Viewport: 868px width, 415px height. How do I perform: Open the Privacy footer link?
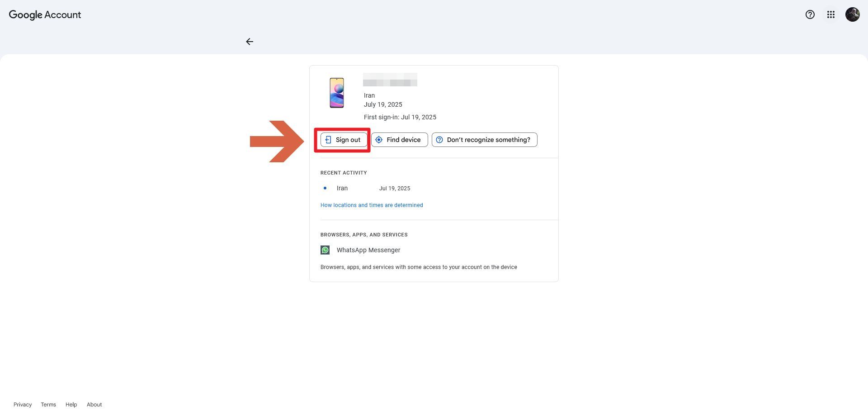click(x=23, y=405)
